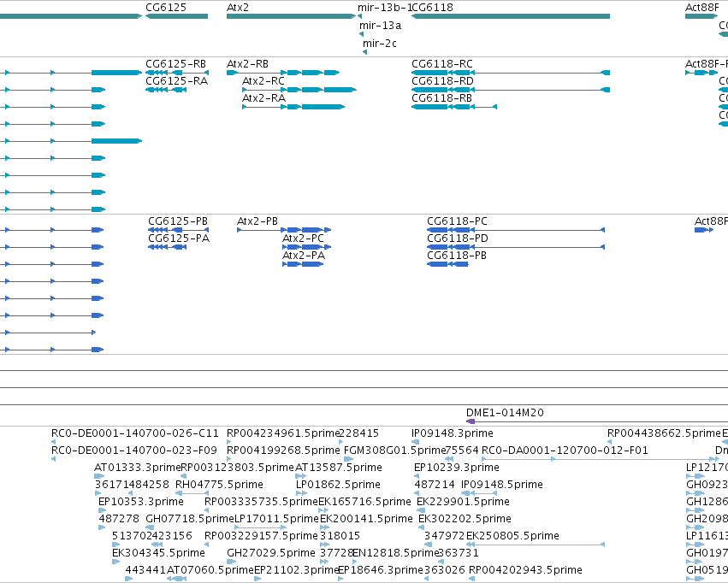
Task: Click protein CG6125-PA
Action: point(167,247)
